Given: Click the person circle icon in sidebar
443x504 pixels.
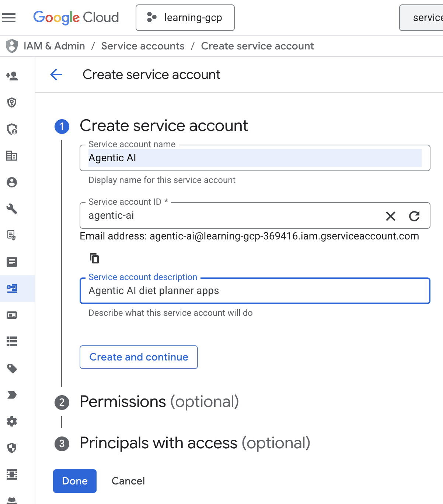Looking at the screenshot, I should coord(12,182).
